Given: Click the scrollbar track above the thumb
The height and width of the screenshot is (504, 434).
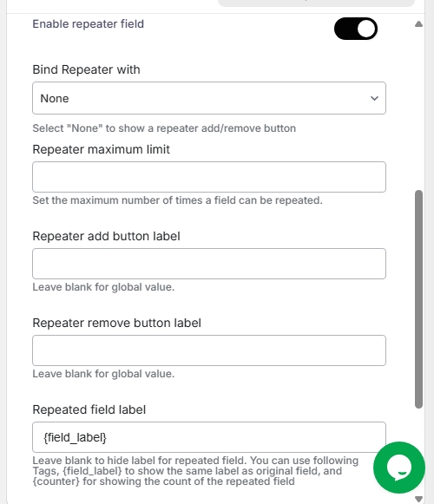Looking at the screenshot, I should pos(418,109).
